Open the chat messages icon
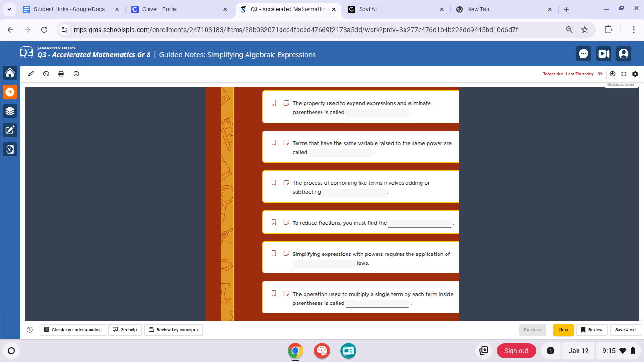Image resolution: width=644 pixels, height=362 pixels. pyautogui.click(x=584, y=54)
